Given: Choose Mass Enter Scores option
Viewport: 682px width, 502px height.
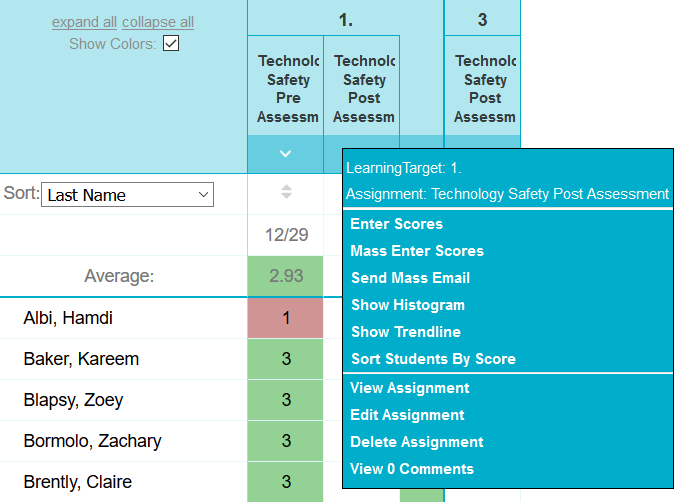Looking at the screenshot, I should 417,251.
